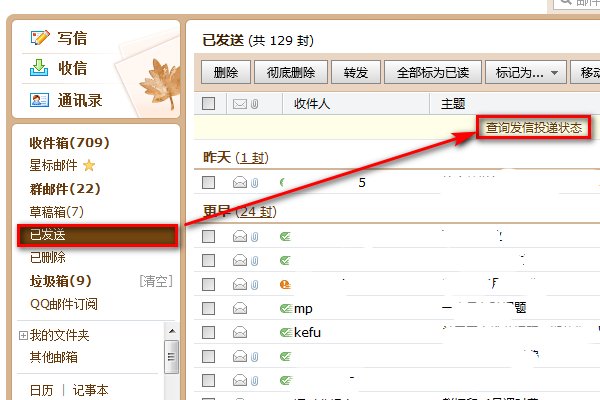This screenshot has width=600, height=400.
Task: Click the orange delivery status icon
Action: (x=285, y=284)
